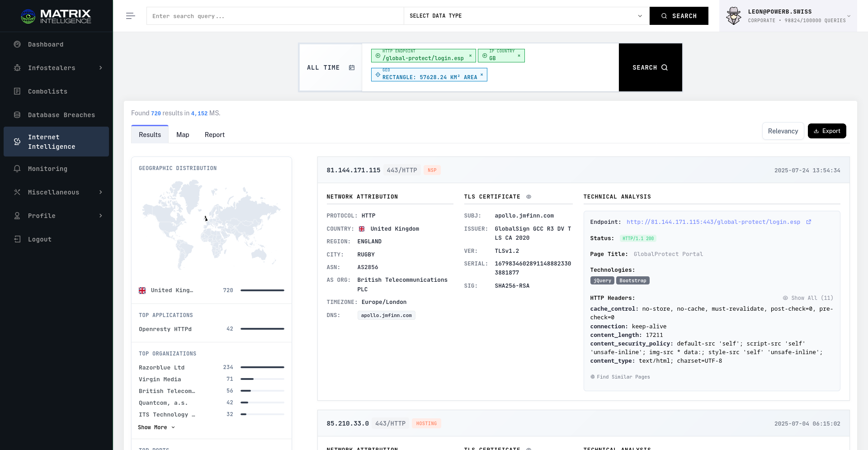Open the calendar icon beside ALL TIME

(x=352, y=67)
